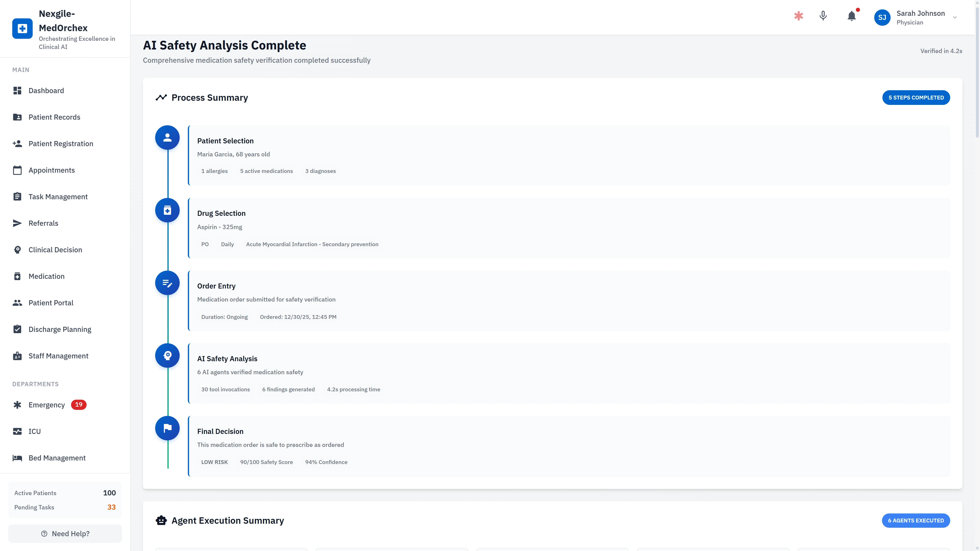
Task: Click the page vertical scrollbar
Action: click(977, 76)
